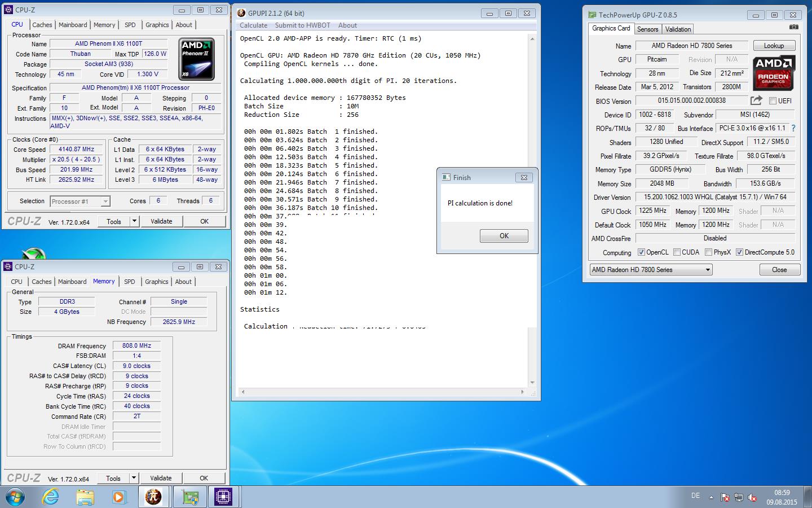This screenshot has height=508, width=812.
Task: Click the Action Center flag icon in tray
Action: pos(725,497)
